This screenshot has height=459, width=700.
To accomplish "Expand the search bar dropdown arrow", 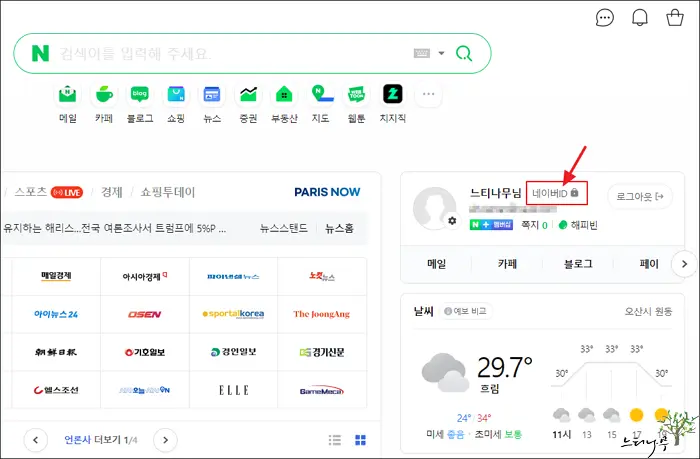I will 441,53.
